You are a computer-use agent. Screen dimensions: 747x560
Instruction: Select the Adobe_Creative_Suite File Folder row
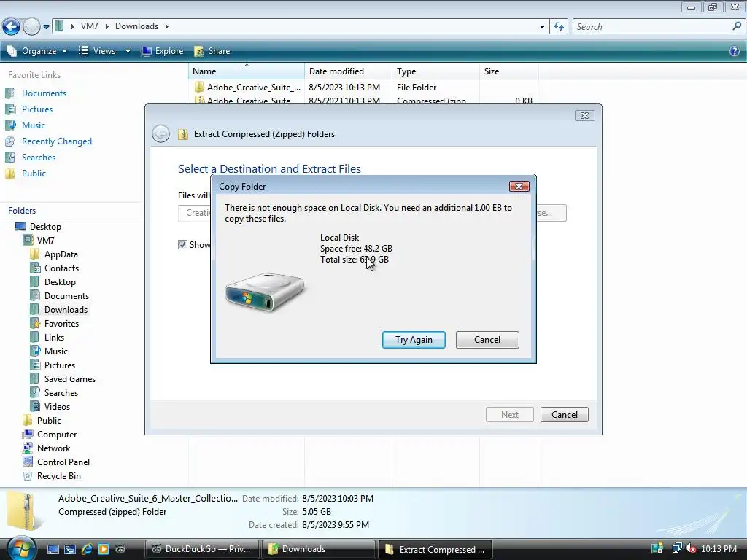pos(363,87)
